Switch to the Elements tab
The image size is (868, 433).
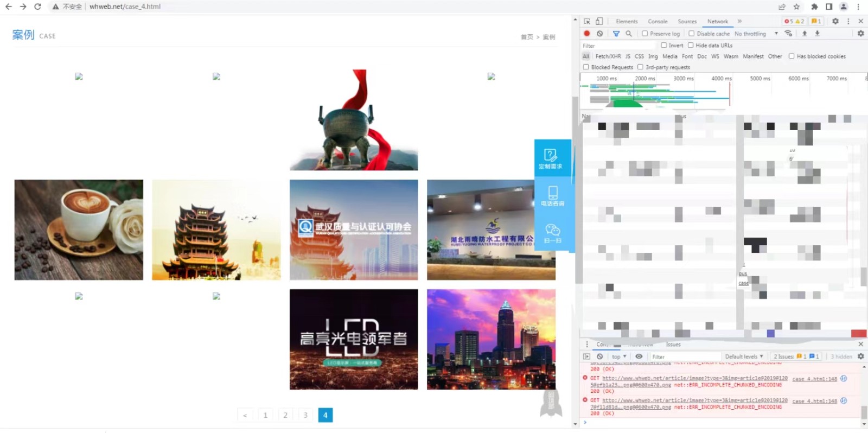tap(627, 21)
